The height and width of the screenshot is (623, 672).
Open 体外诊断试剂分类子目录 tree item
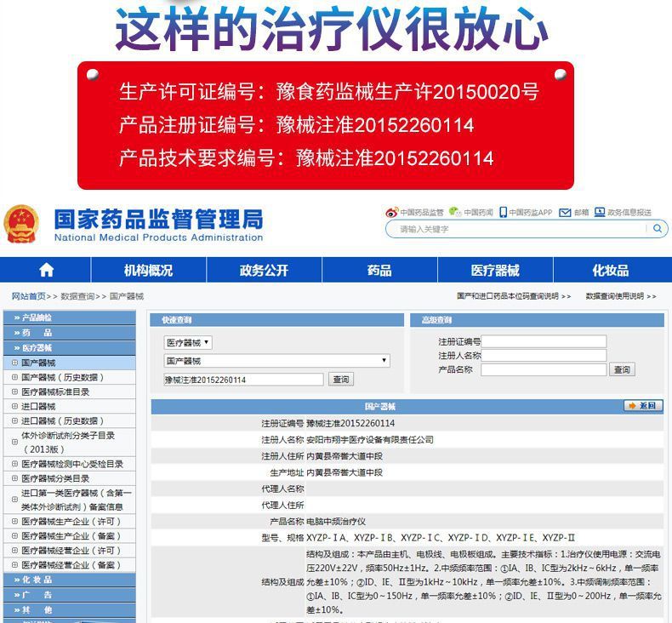68,442
